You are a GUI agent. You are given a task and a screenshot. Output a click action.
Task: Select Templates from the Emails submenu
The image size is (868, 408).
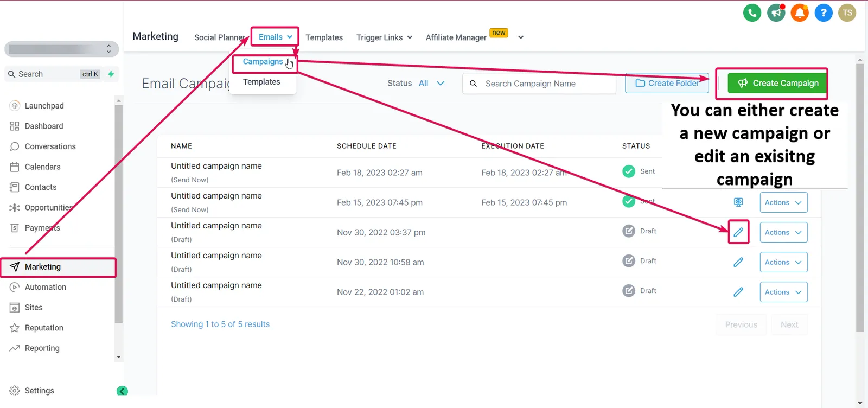[261, 82]
